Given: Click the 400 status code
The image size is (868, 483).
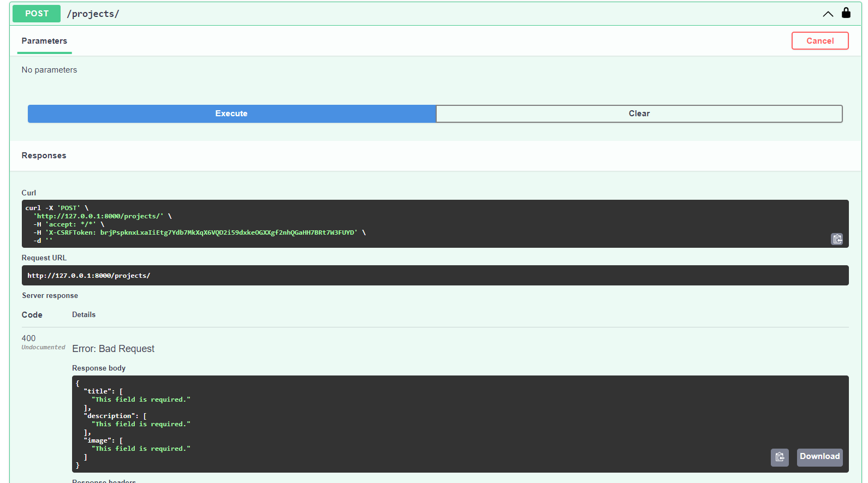Looking at the screenshot, I should tap(28, 338).
